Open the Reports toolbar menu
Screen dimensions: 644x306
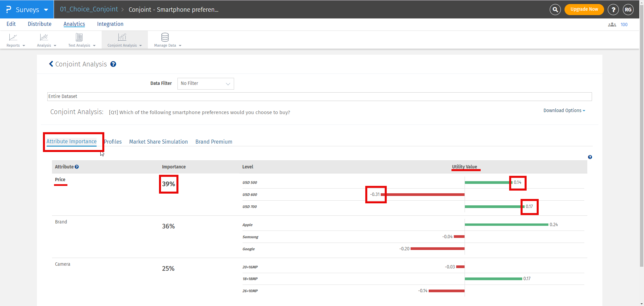[x=16, y=40]
